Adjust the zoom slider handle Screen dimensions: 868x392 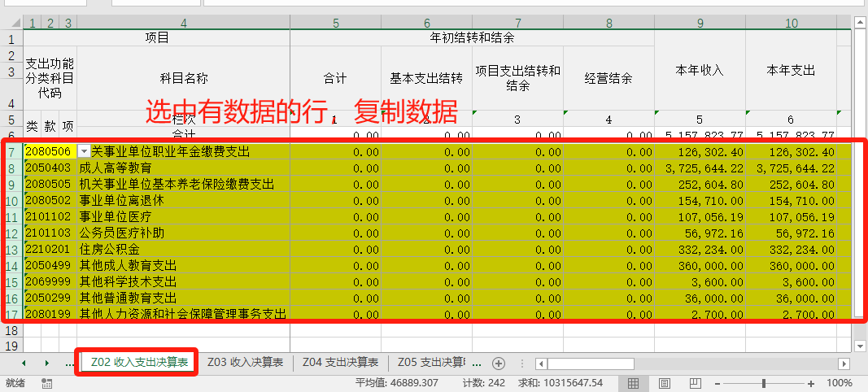[x=764, y=383]
